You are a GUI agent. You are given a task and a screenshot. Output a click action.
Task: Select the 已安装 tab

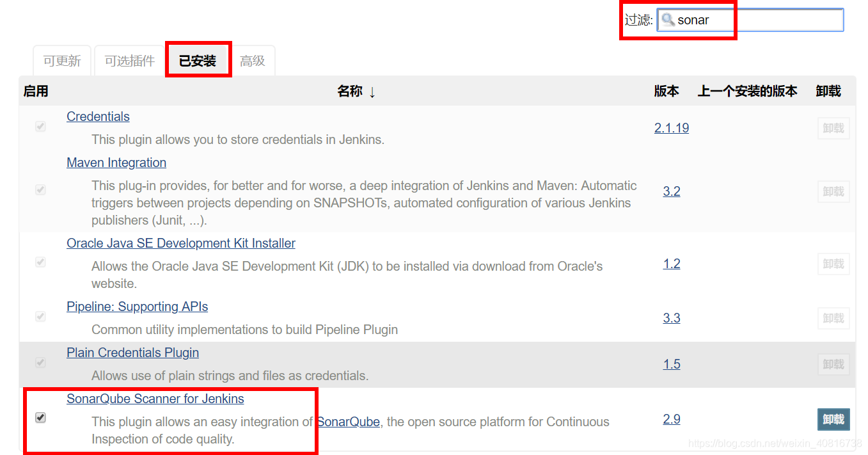point(198,61)
